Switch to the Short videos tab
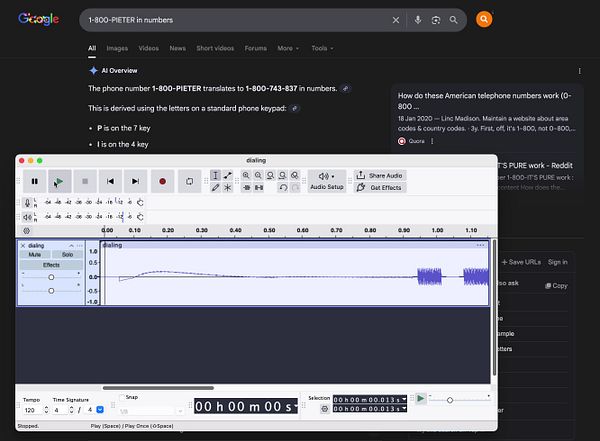This screenshot has height=441, width=600. (x=215, y=48)
